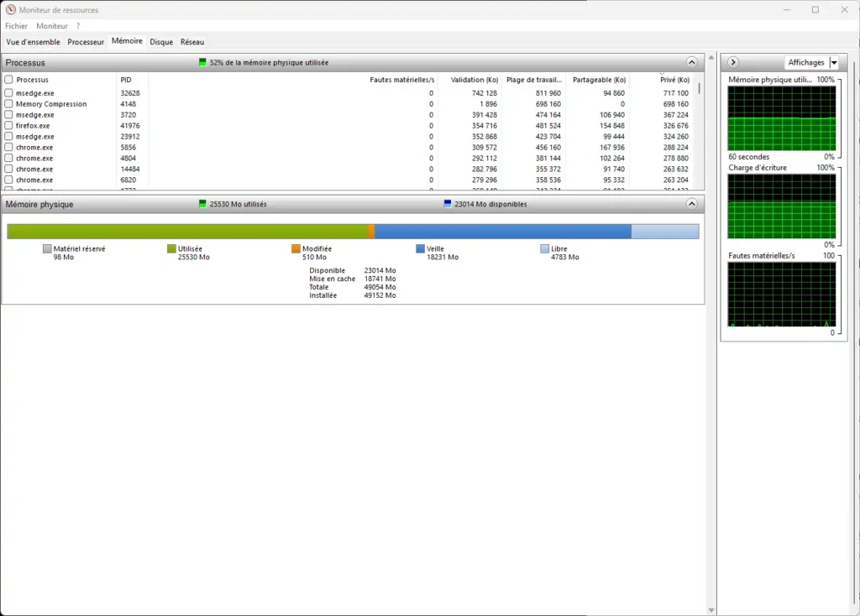The image size is (860, 616).
Task: Hide the graphs pane with arrow button
Action: tap(733, 63)
